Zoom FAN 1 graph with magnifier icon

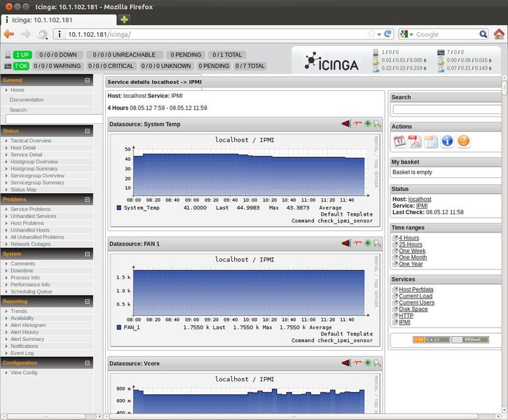[377, 243]
